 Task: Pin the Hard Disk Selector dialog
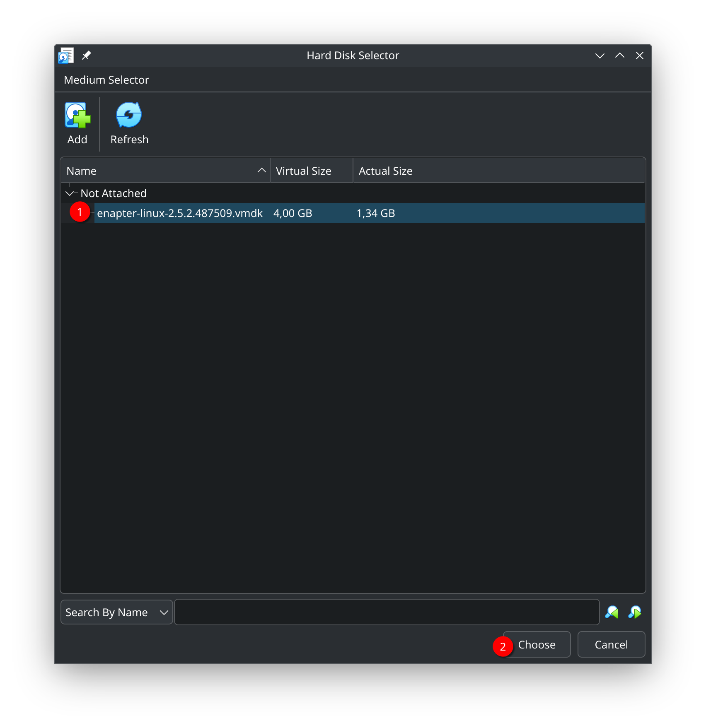(86, 55)
